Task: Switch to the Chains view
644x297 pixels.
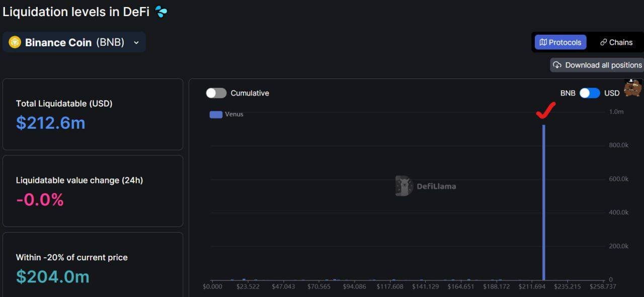Action: pos(616,42)
